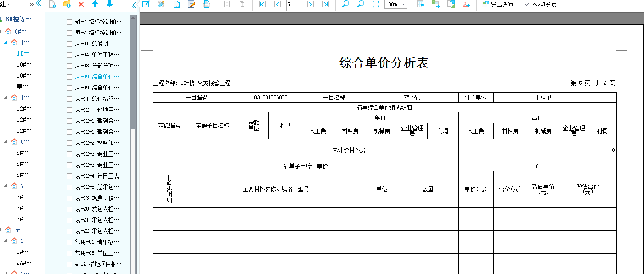Click the >> overflow chevron
Screen dimensions: 644x274
click(x=32, y=5)
